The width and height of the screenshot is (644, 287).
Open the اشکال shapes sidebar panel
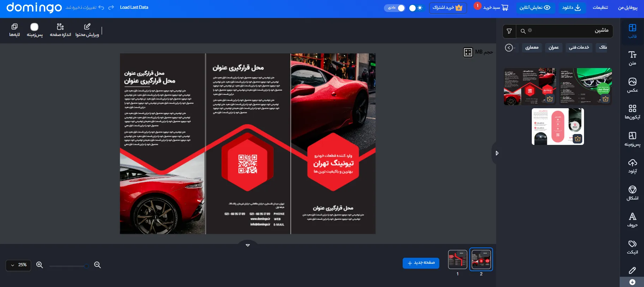[x=632, y=193]
